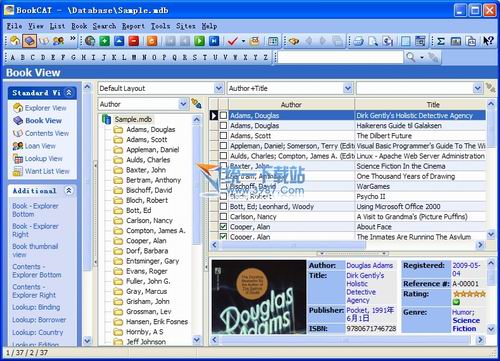The image size is (500, 361).
Task: Filter by letter S in alphabet bar
Action: click(x=195, y=57)
